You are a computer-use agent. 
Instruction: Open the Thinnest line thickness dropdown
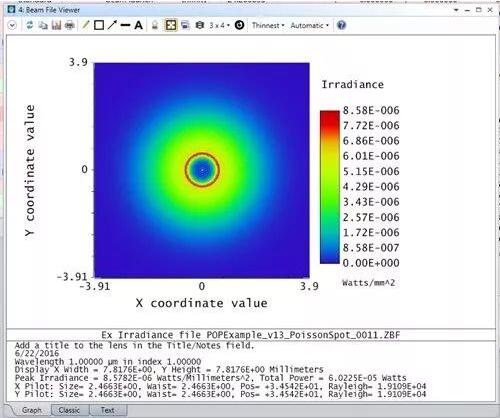click(x=268, y=25)
